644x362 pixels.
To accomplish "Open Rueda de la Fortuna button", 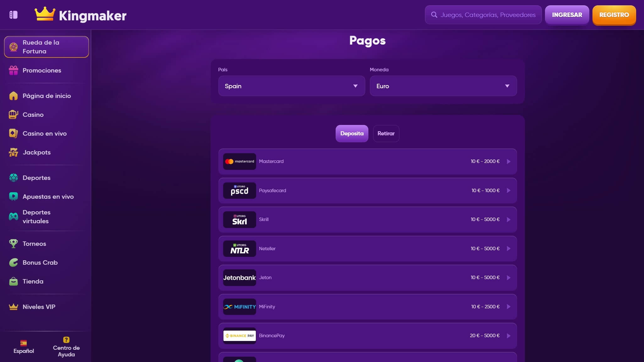I will pyautogui.click(x=47, y=47).
